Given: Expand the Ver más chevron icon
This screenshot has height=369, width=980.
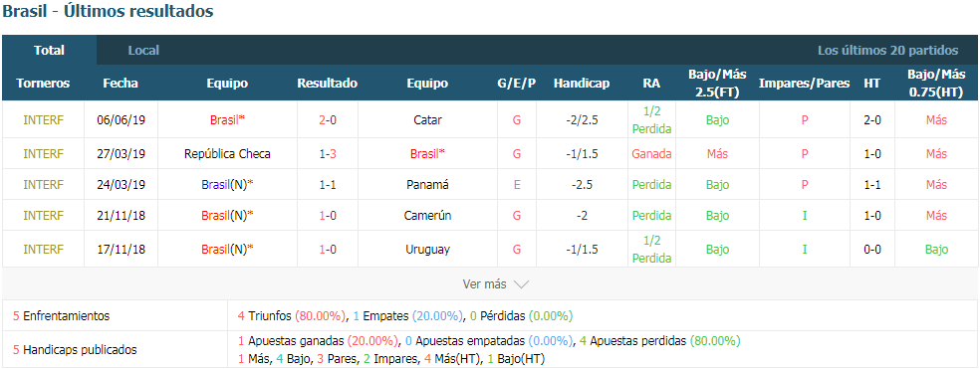Looking at the screenshot, I should (x=521, y=284).
